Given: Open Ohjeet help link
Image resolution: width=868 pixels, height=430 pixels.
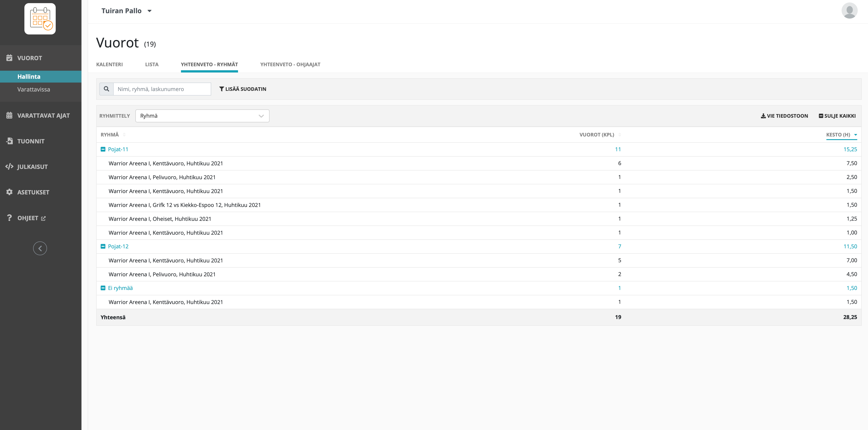Looking at the screenshot, I should pos(28,218).
